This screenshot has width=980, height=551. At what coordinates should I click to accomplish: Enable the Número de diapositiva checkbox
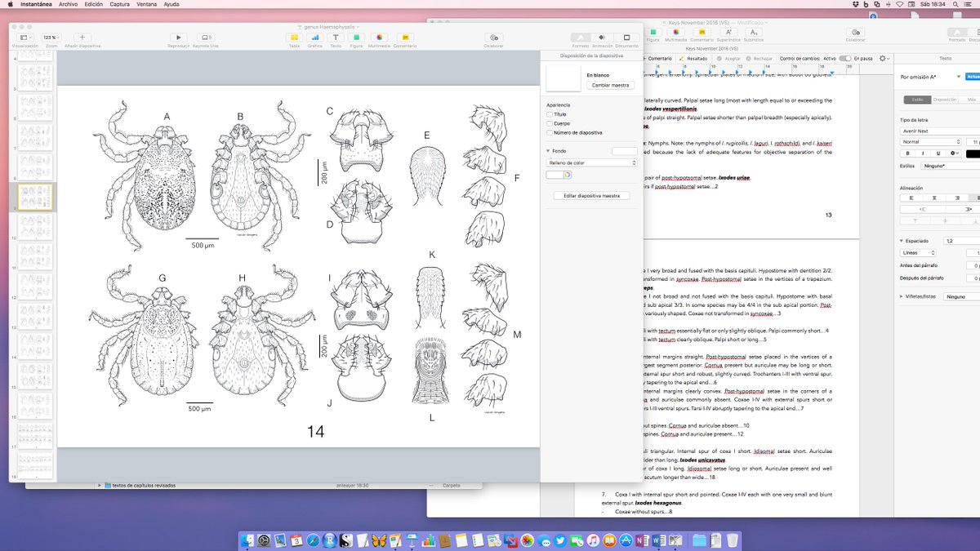click(x=550, y=132)
